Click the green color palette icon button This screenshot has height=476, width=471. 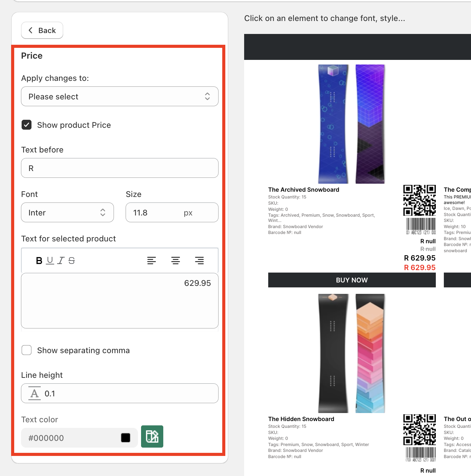152,436
